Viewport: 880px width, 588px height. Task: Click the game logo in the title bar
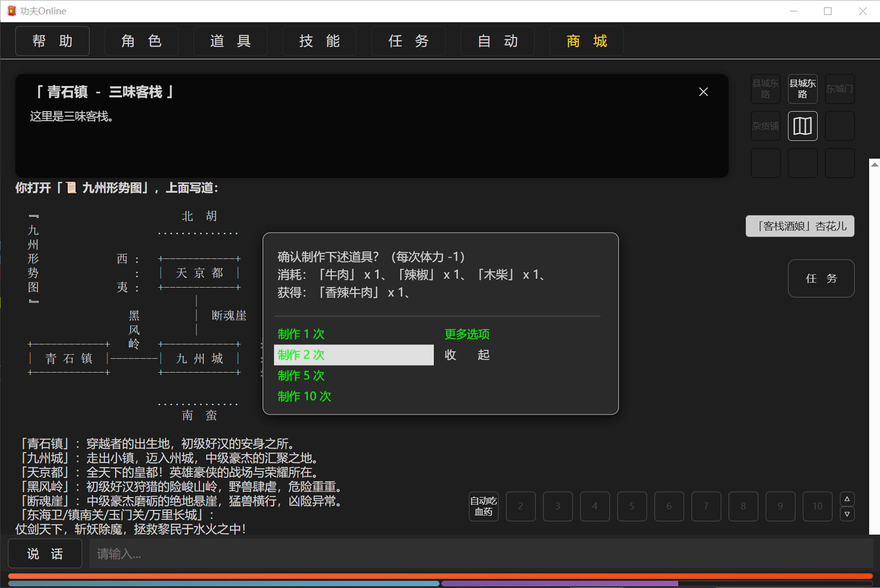pyautogui.click(x=11, y=11)
